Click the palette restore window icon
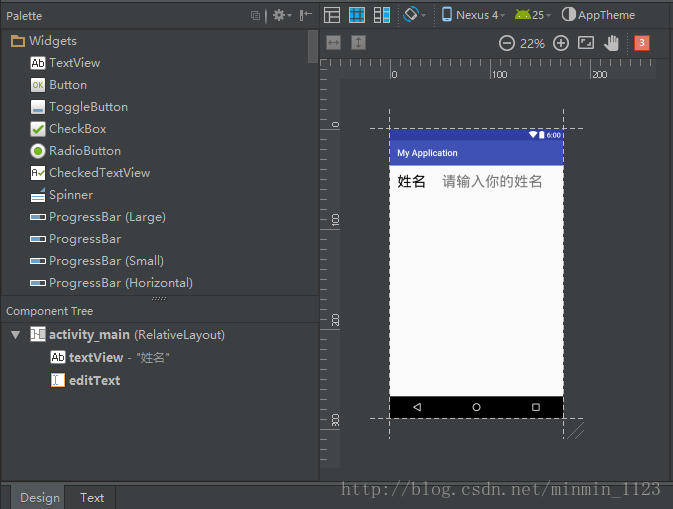Screen dimensions: 673x509 (x=255, y=16)
